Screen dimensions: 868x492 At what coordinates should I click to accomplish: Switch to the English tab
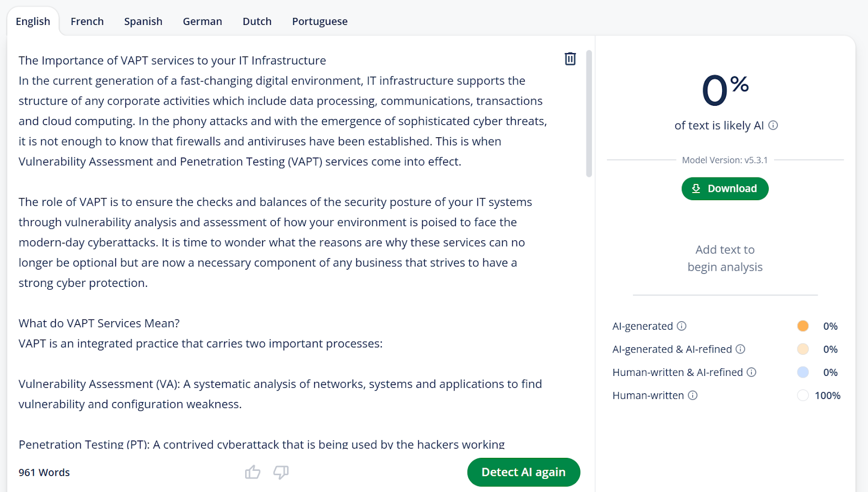pos(33,21)
